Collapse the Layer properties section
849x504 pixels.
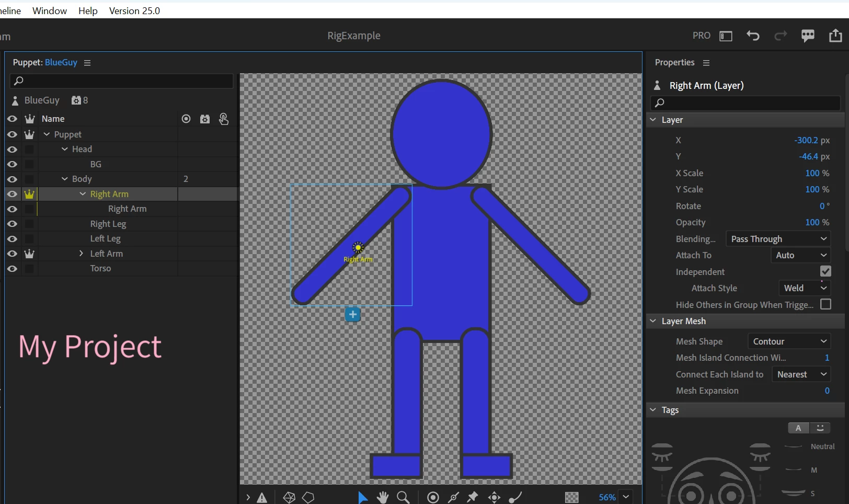(653, 120)
